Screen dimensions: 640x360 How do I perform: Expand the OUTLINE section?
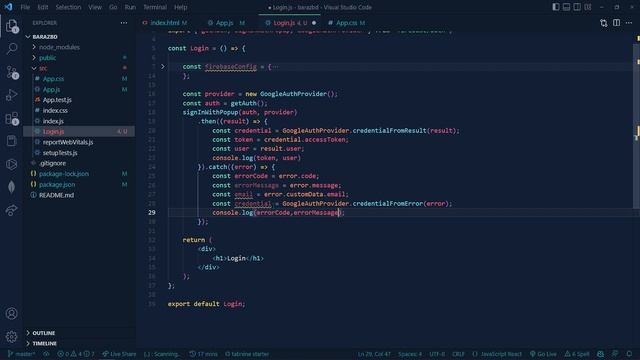(43, 333)
